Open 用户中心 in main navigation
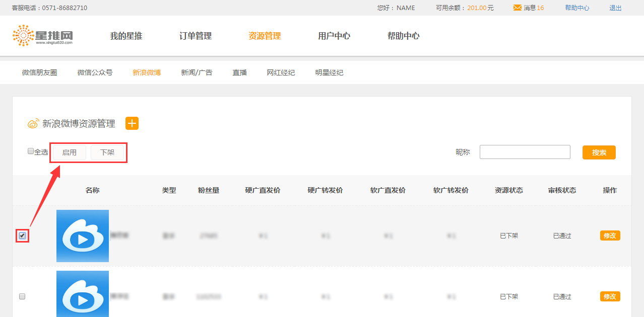The width and height of the screenshot is (644, 317). pos(334,36)
